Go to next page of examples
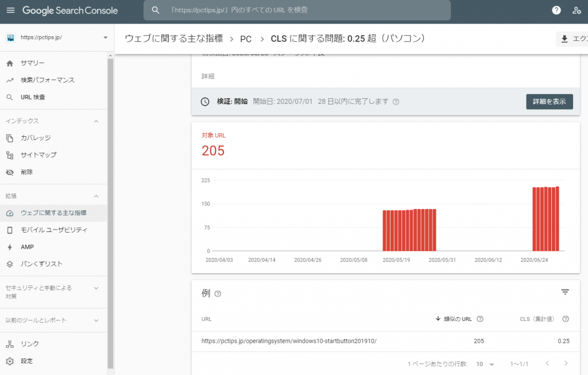 (566, 364)
